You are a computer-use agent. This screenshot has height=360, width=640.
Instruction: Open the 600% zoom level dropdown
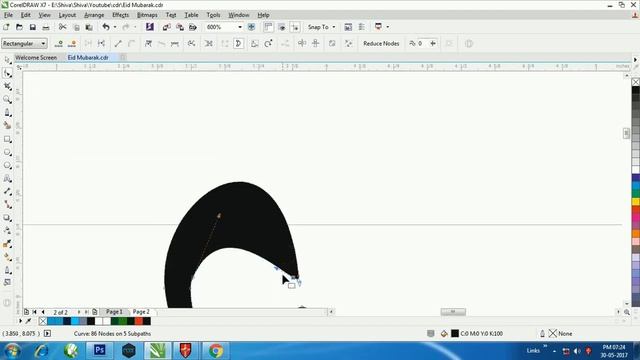(x=240, y=27)
